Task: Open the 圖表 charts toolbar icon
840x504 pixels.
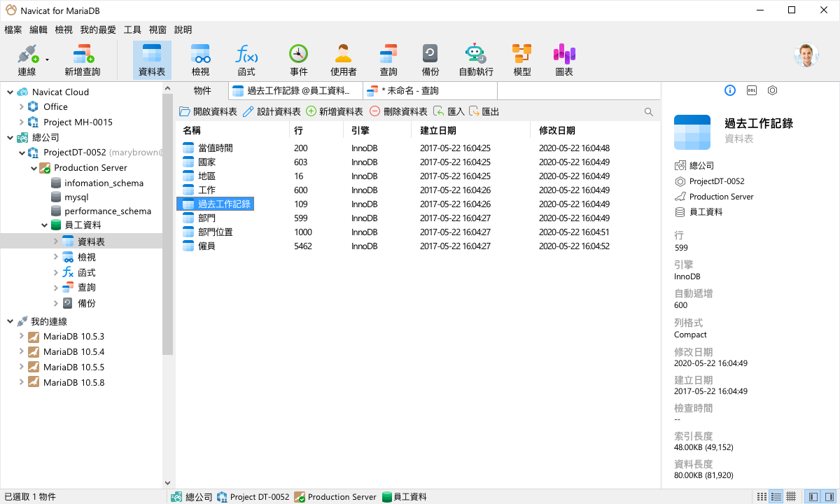Action: coord(564,59)
